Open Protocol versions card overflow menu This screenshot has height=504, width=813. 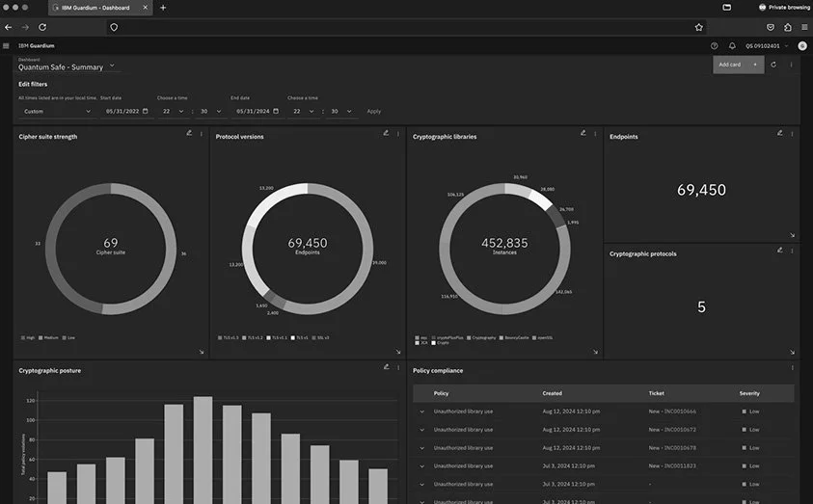pos(398,134)
